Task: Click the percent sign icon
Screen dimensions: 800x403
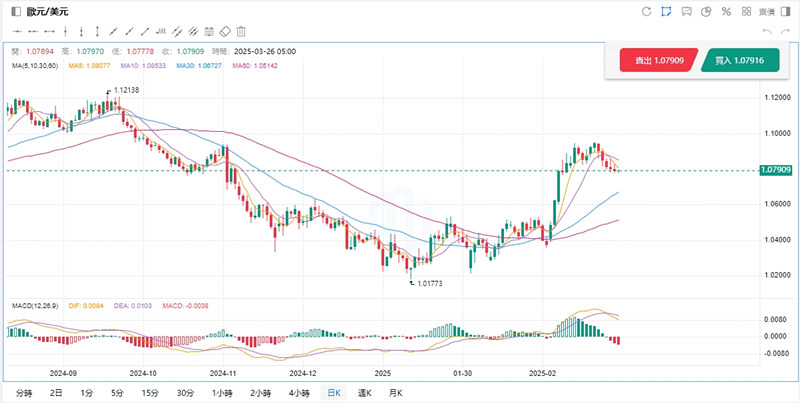Action: 726,11
